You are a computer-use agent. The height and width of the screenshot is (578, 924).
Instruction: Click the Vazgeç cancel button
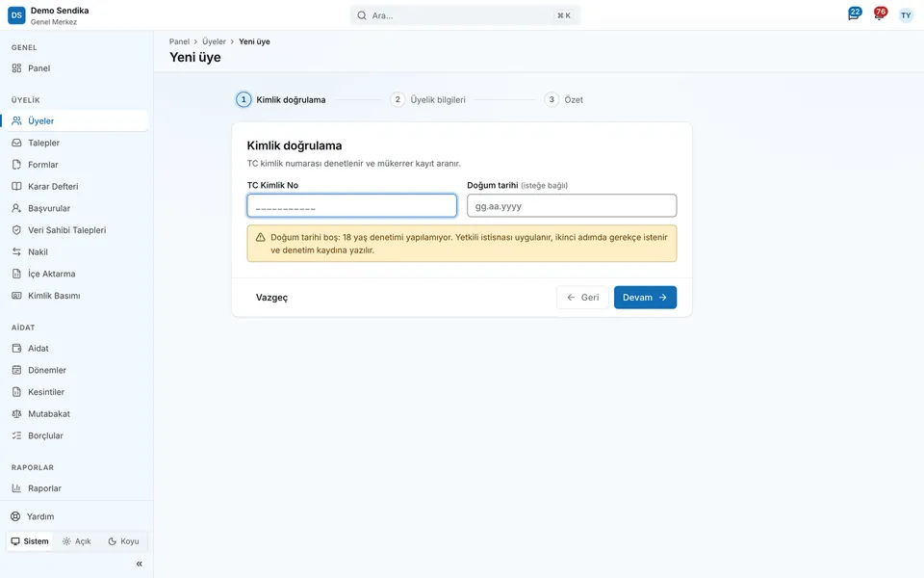point(271,298)
